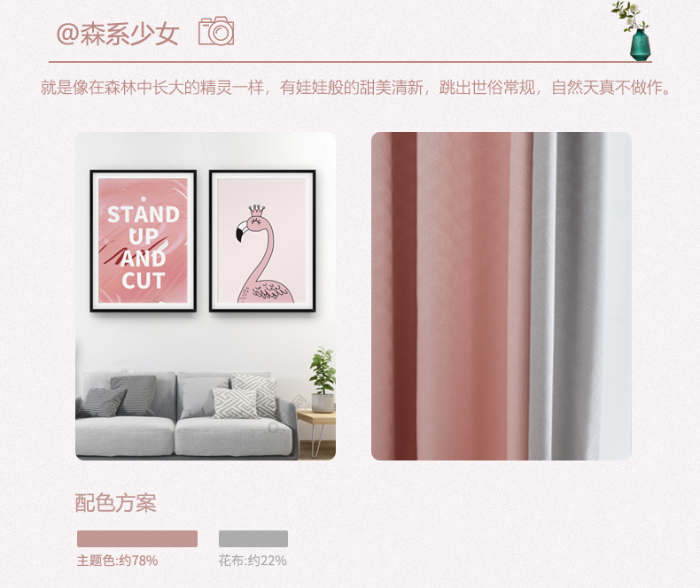The height and width of the screenshot is (588, 700).
Task: Click the @森系少女 heading
Action: click(118, 34)
